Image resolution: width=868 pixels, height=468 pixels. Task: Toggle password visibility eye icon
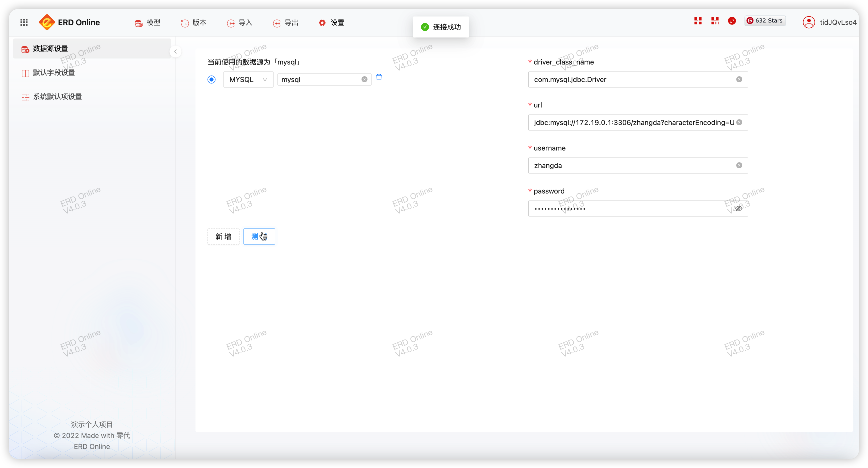[x=738, y=209]
